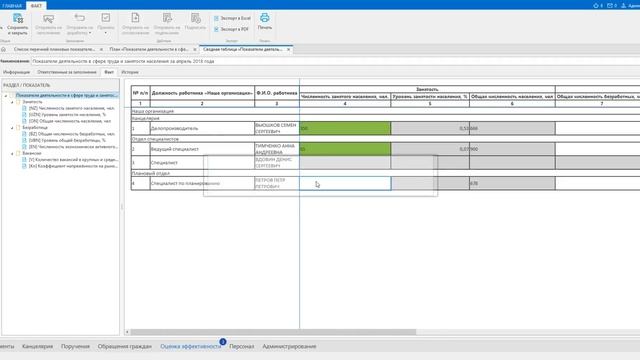Open the План «Показатели деятельности» tab
Screen dimensions: 640x360
click(149, 49)
